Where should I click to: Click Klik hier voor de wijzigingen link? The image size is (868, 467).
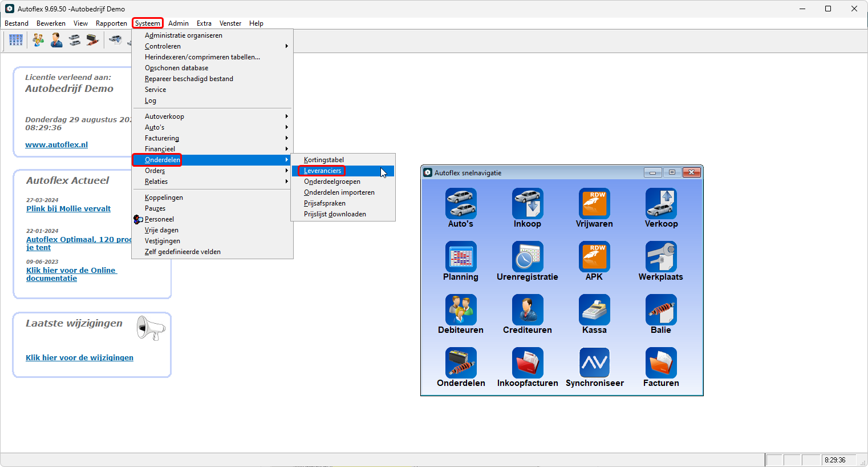point(79,358)
